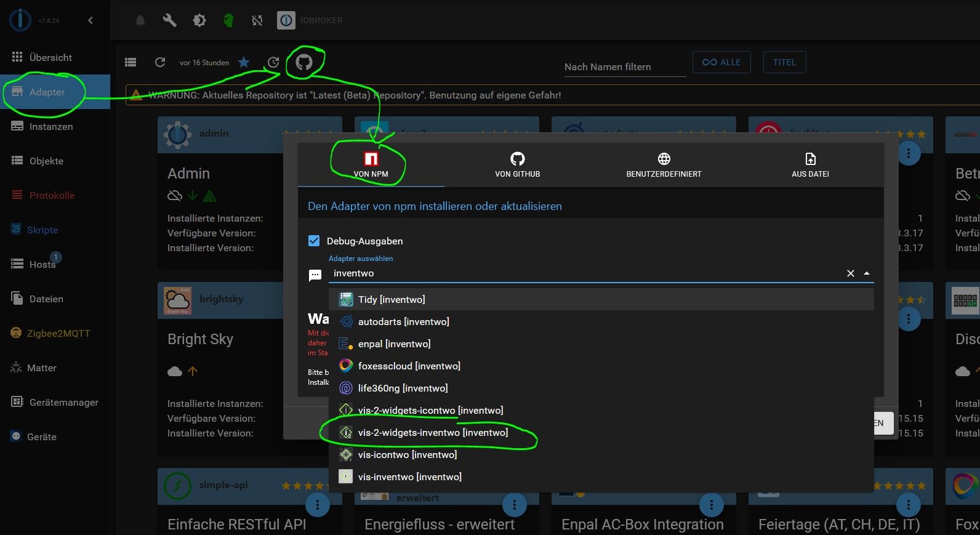The image size is (980, 535).
Task: Click the GitHub install icon in the toolbar
Action: click(304, 62)
